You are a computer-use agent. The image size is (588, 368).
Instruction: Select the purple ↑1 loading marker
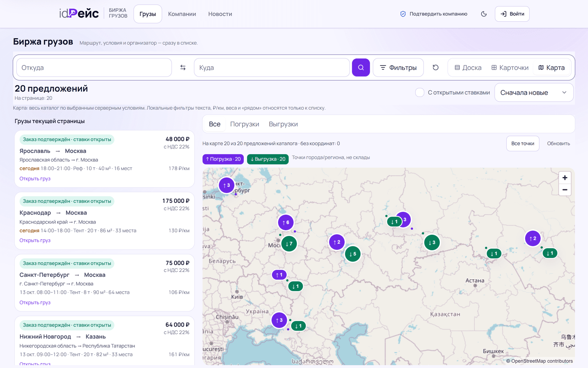(x=279, y=275)
